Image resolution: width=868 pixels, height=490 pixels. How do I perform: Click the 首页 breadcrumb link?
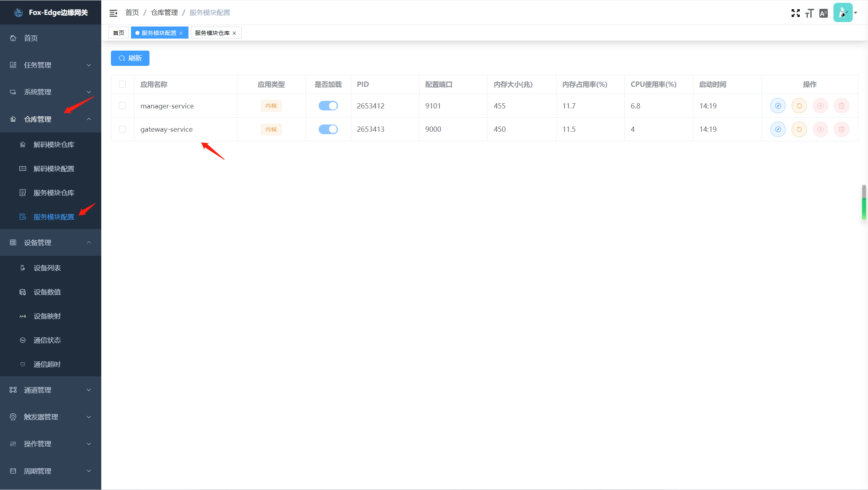132,13
